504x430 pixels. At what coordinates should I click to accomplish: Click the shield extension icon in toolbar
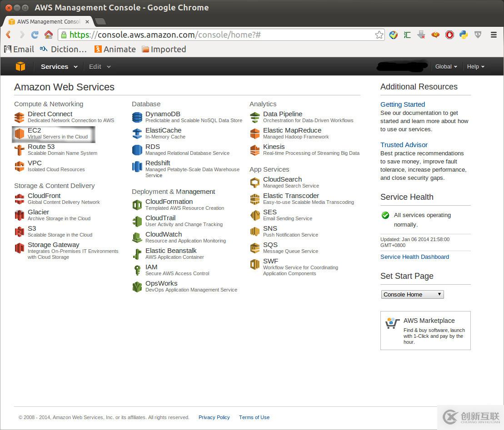pyautogui.click(x=478, y=35)
